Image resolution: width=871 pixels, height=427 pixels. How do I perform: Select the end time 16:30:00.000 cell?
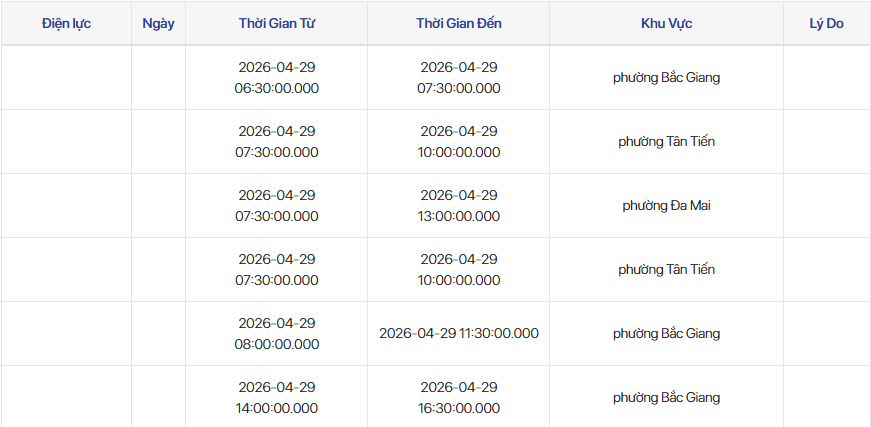459,397
